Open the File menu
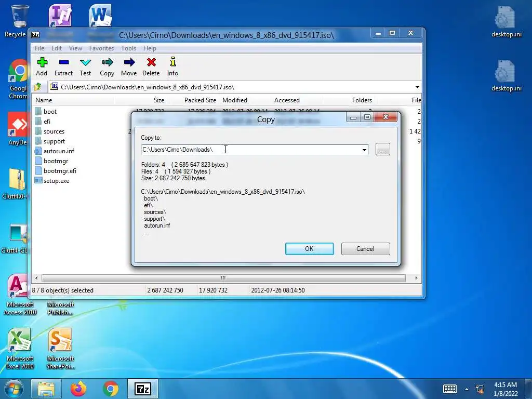The width and height of the screenshot is (532, 399). (39, 48)
